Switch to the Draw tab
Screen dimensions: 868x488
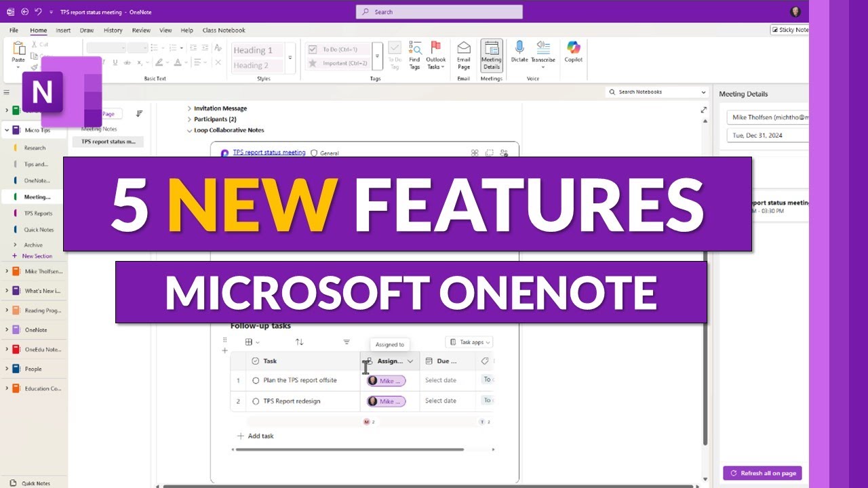(x=87, y=30)
